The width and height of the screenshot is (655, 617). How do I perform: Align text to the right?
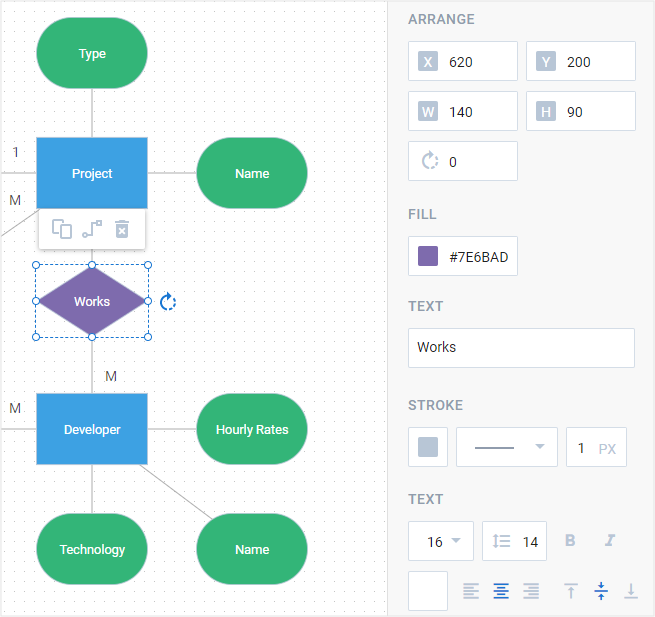[531, 591]
